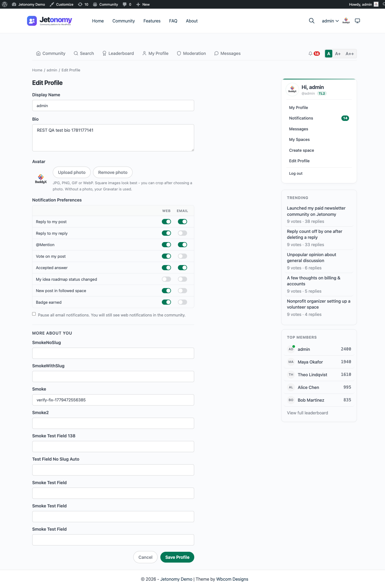Click the Jetonomy logo
Image resolution: width=385 pixels, height=588 pixels.
50,21
